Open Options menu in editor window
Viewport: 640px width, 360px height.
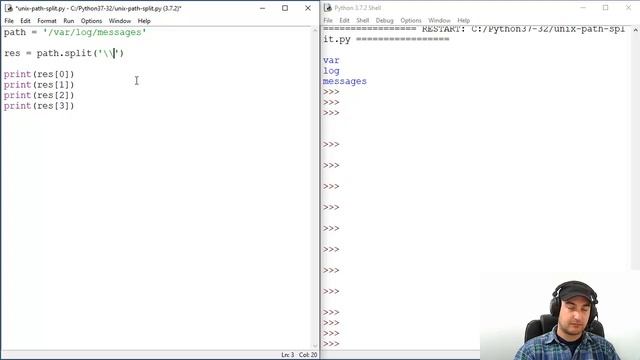point(91,21)
